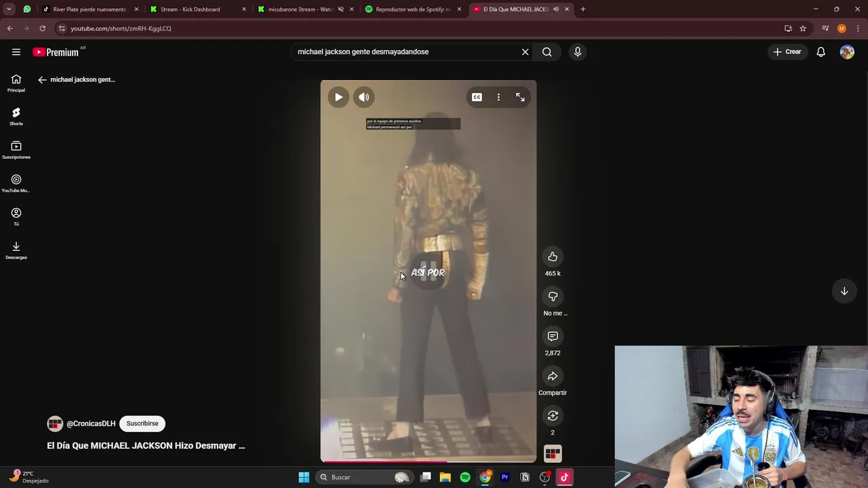Image resolution: width=868 pixels, height=488 pixels.
Task: Dislike the Short (No me gusta)
Action: click(553, 296)
